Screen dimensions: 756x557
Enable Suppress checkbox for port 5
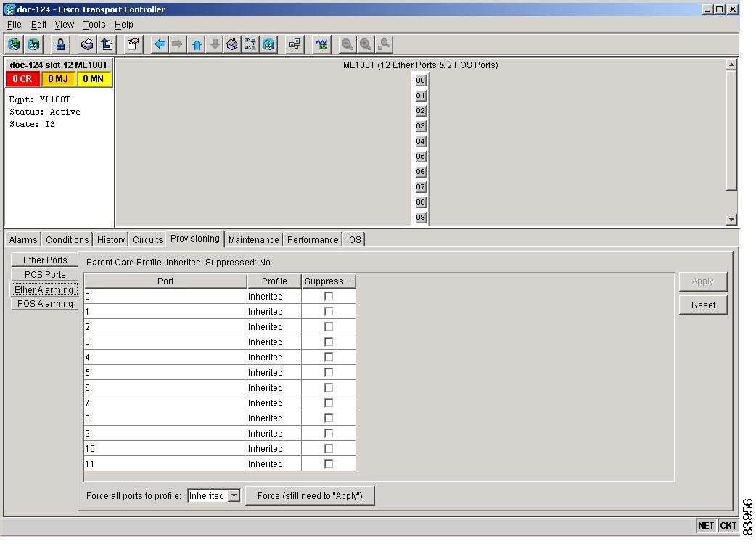coord(329,372)
